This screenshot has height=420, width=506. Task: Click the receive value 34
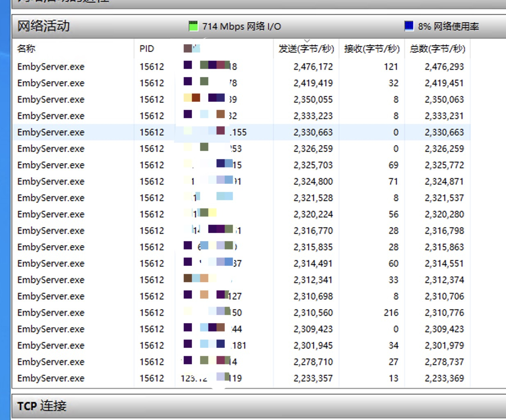tap(394, 345)
